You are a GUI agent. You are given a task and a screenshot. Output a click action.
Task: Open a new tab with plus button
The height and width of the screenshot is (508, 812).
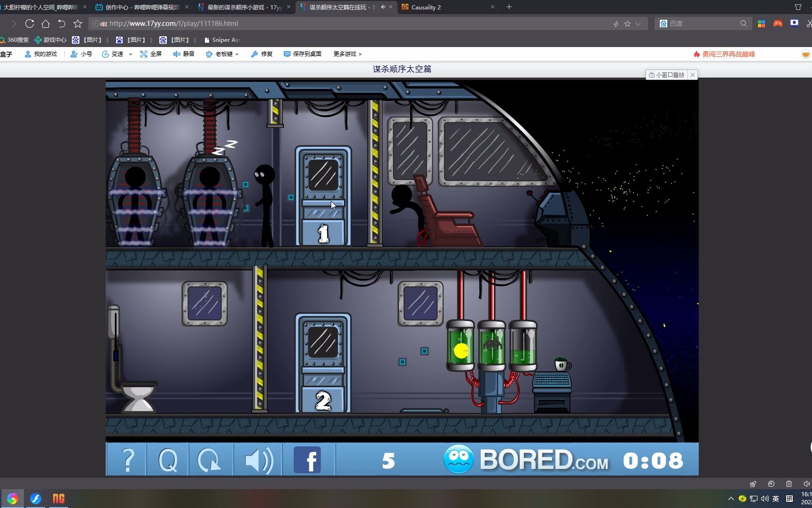509,7
